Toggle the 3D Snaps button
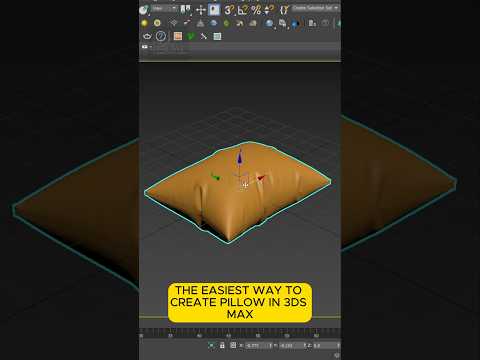This screenshot has height=360, width=480. click(x=229, y=10)
